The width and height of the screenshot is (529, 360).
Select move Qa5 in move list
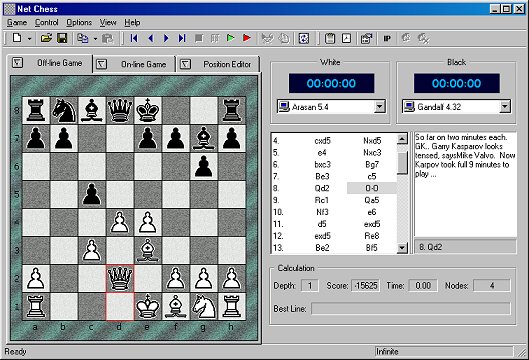pos(372,200)
